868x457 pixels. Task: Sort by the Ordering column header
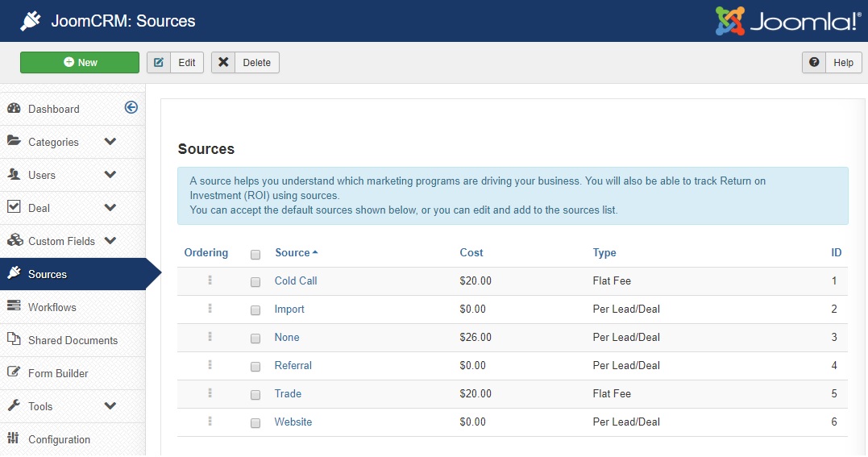tap(206, 253)
